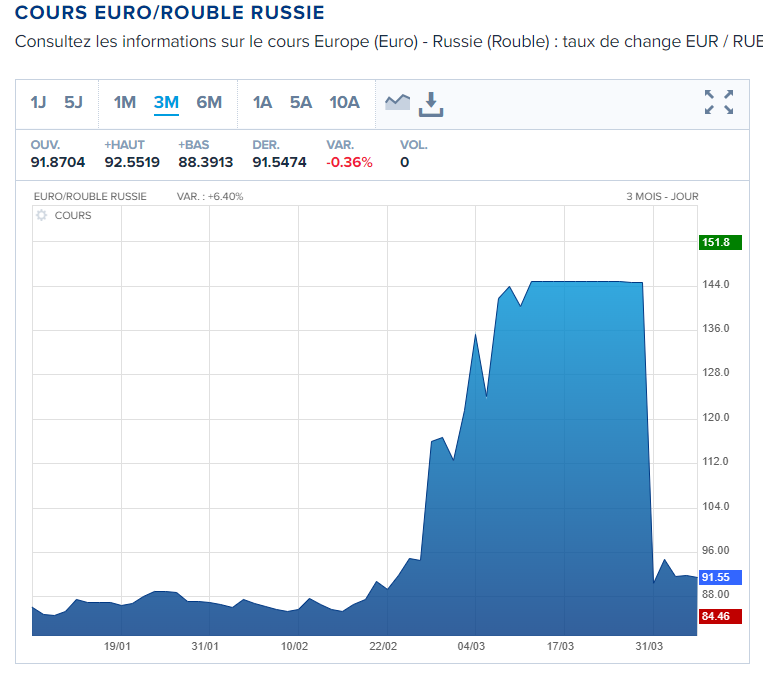Screen dimensions: 763x679
Task: Click the COURS legend label
Action: pyautogui.click(x=73, y=216)
